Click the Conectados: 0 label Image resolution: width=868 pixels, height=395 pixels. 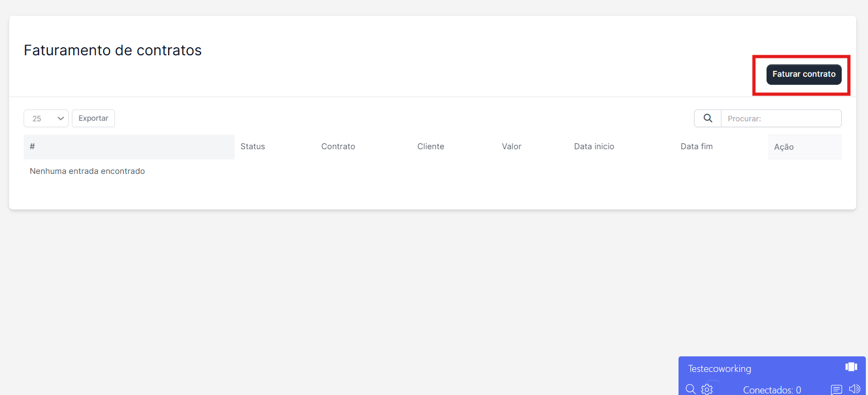(771, 390)
